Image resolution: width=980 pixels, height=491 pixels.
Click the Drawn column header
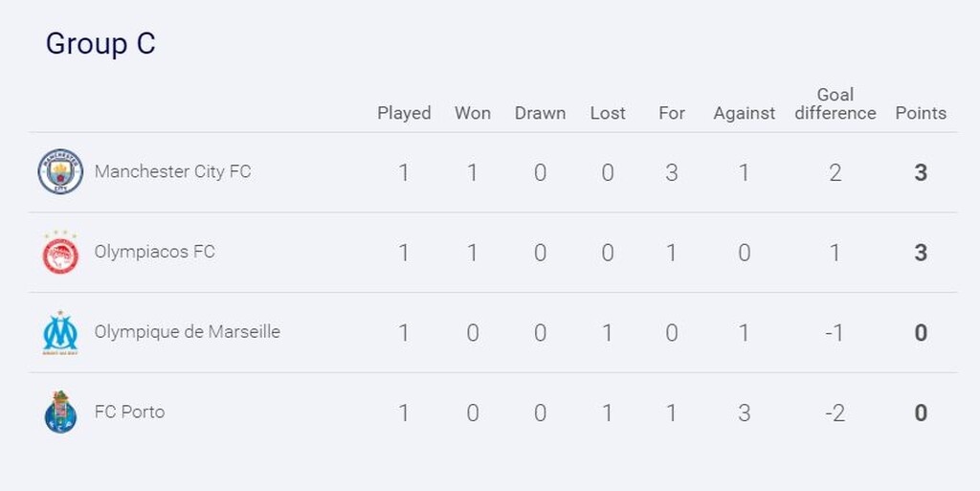pos(540,113)
